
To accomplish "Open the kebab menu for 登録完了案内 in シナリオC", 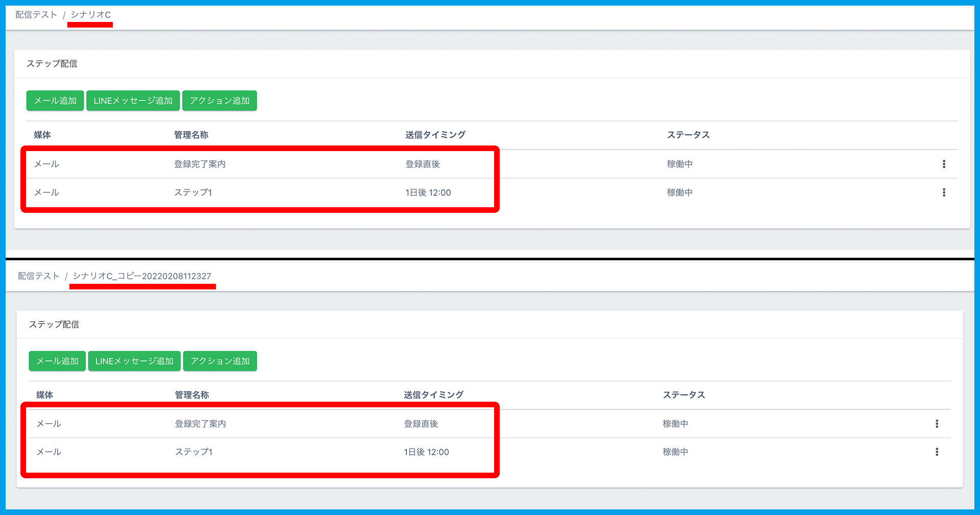I will click(944, 164).
